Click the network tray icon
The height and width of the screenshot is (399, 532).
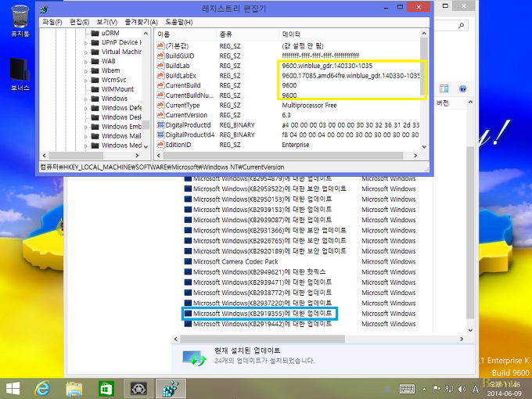[449, 389]
